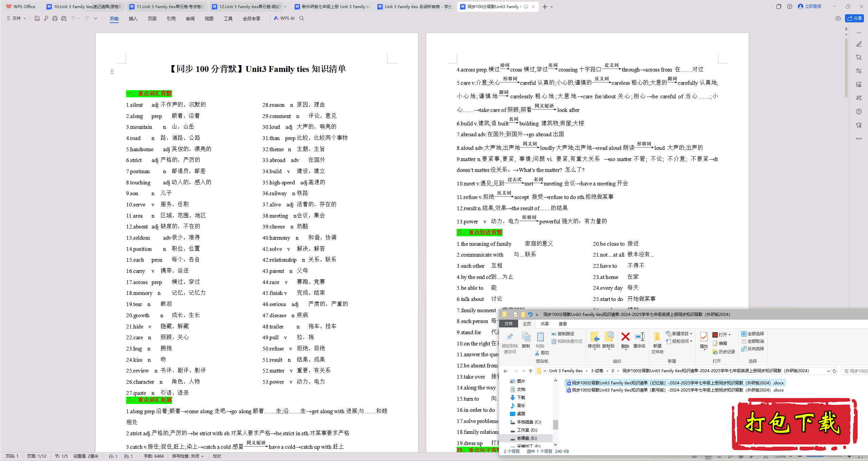Click the Rename icon in Explorer ribbon
The image size is (868, 461).
(639, 337)
